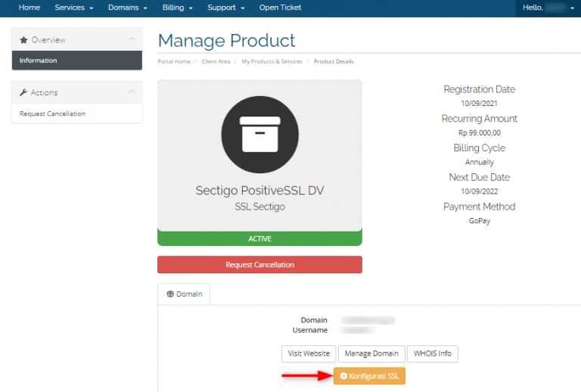Open the Hello user account dropdown
The image size is (581, 392).
[548, 8]
